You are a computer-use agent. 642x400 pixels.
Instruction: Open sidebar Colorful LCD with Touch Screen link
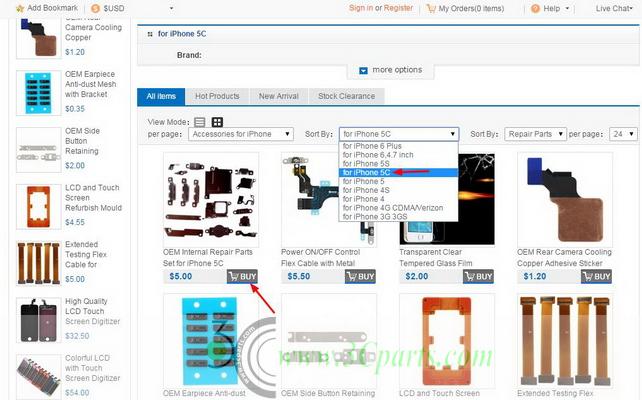click(93, 368)
